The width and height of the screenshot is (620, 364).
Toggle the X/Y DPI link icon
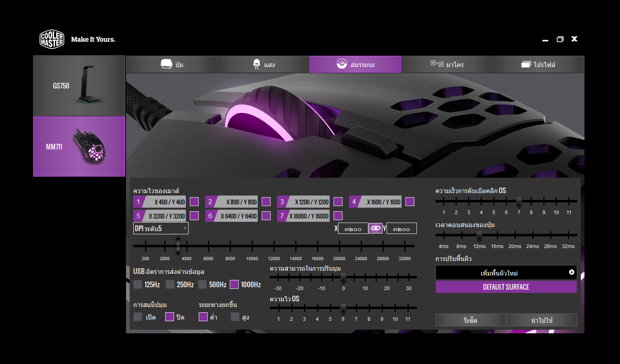pyautogui.click(x=376, y=228)
